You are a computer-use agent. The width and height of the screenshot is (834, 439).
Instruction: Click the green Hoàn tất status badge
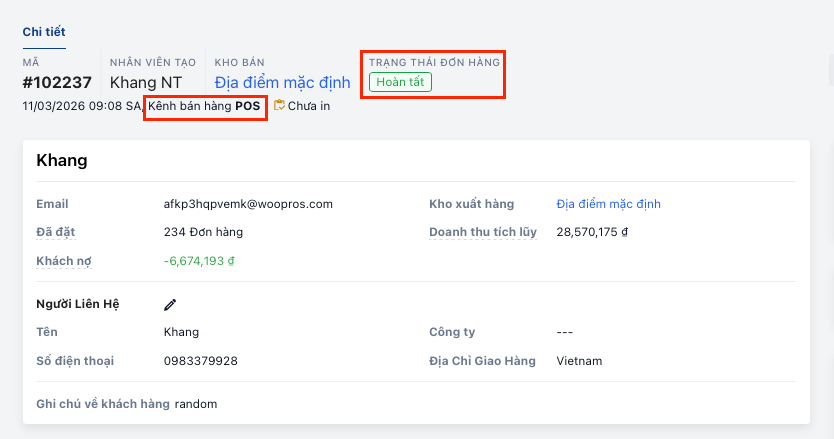pyautogui.click(x=400, y=82)
